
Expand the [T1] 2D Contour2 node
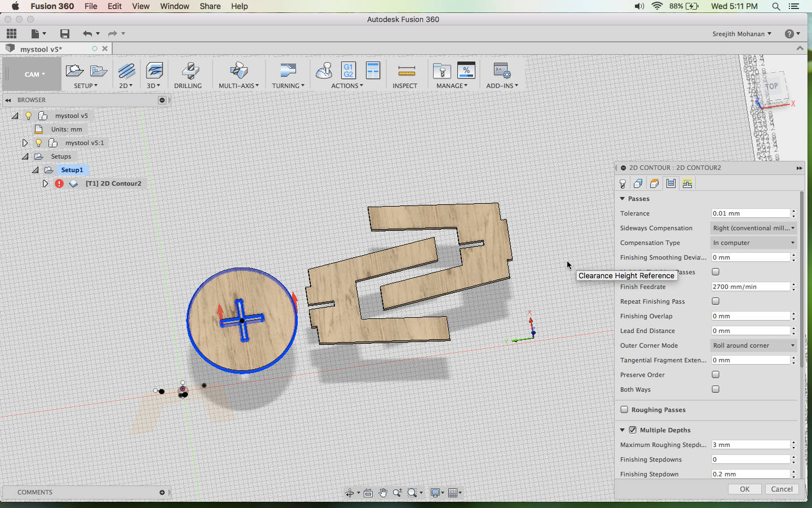click(45, 183)
